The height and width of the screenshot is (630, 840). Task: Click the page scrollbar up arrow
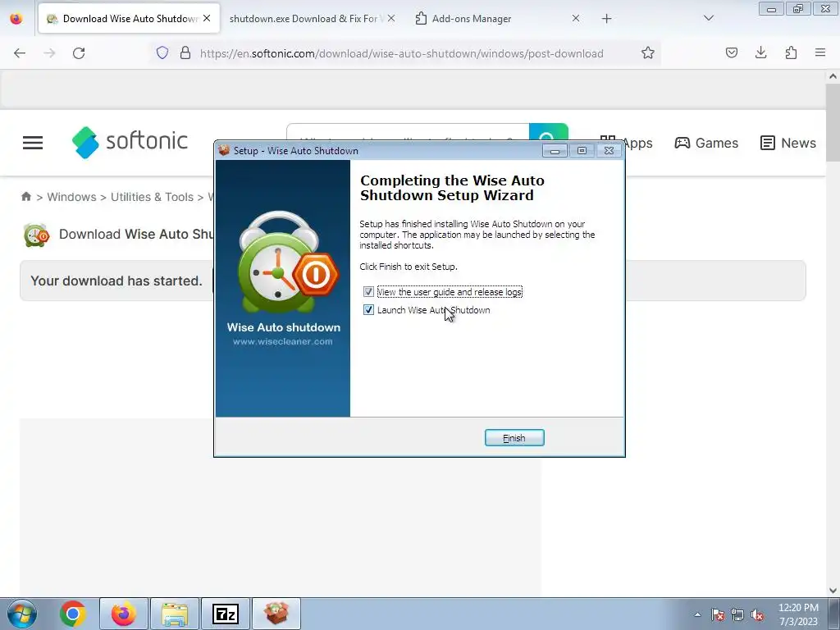(833, 76)
